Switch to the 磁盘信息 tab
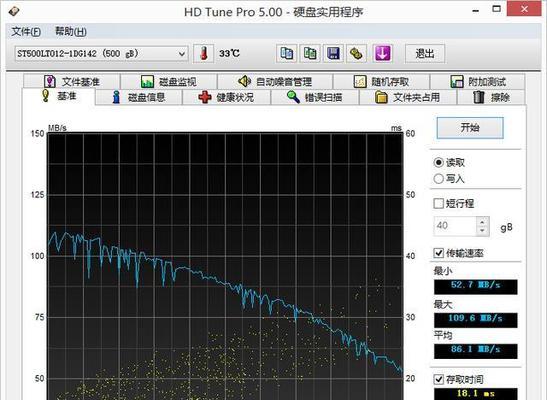 (138, 97)
